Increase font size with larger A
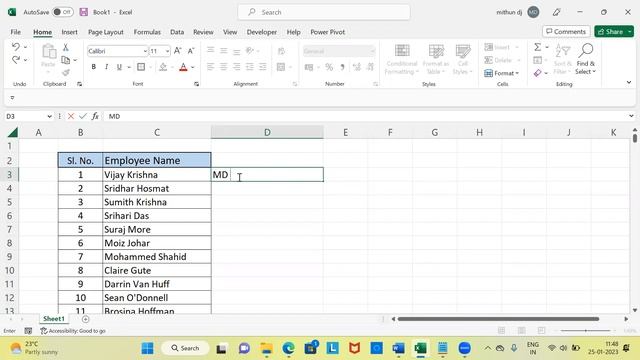Screen dimensions: 640x360 coord(178,51)
